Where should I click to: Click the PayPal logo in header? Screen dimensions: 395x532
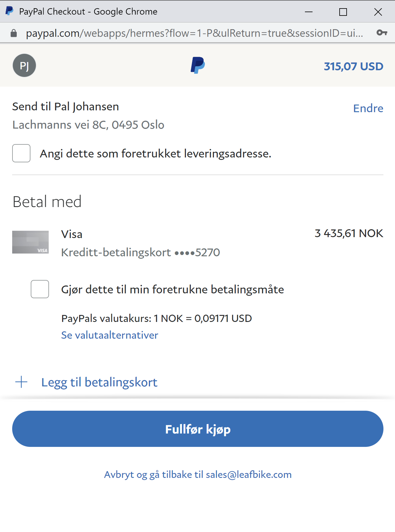point(197,65)
